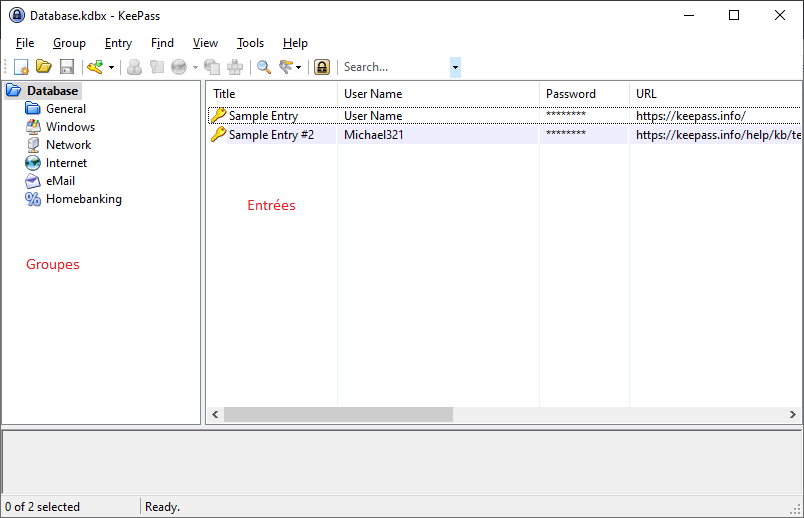Select the Sample Entry #2 row title
Viewport: 804px width, 518px height.
tap(271, 135)
